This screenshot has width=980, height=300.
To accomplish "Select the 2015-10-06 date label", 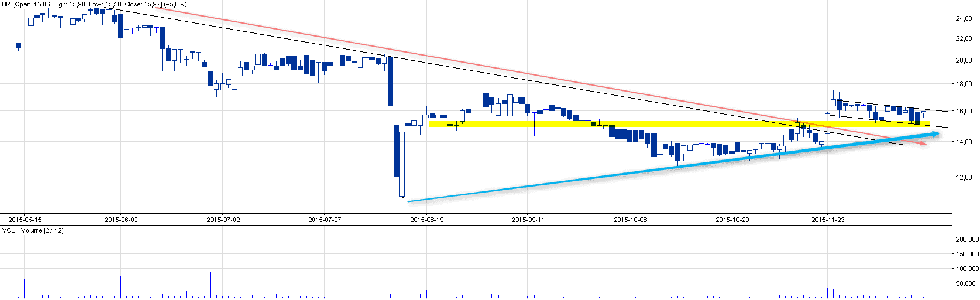I will pos(630,220).
